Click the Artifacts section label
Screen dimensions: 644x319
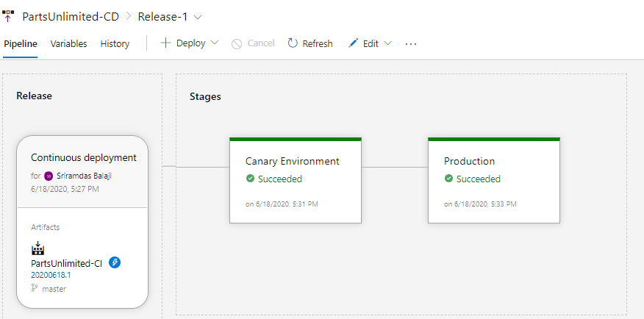pos(45,227)
